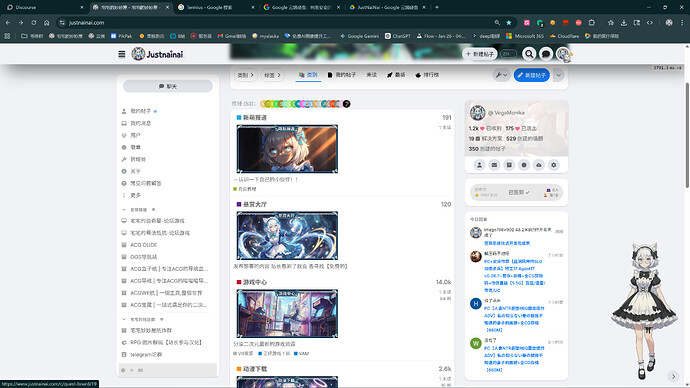Open the wrench admin dropdown near New Topic
The image size is (690, 388).
(501, 75)
